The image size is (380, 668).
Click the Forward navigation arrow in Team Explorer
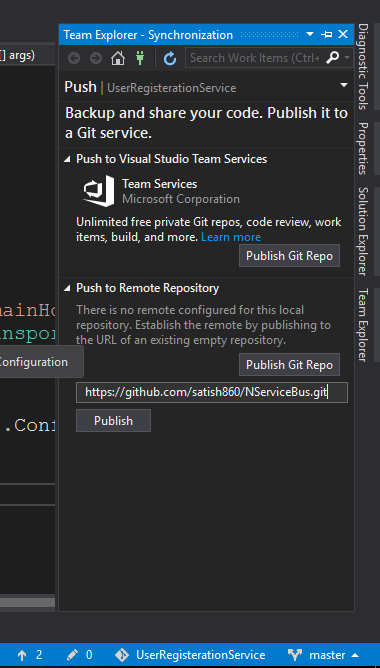(x=96, y=58)
